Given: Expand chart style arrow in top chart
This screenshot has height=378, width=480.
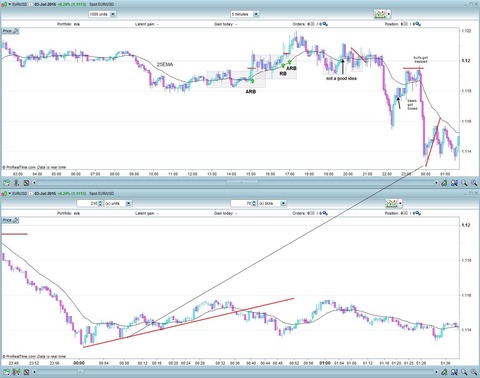Looking at the screenshot, I should [389, 14].
